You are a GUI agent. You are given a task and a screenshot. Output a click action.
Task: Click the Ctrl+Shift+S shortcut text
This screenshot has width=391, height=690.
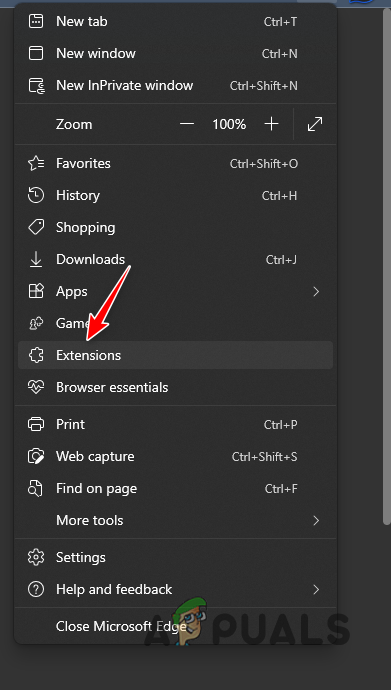pyautogui.click(x=265, y=456)
